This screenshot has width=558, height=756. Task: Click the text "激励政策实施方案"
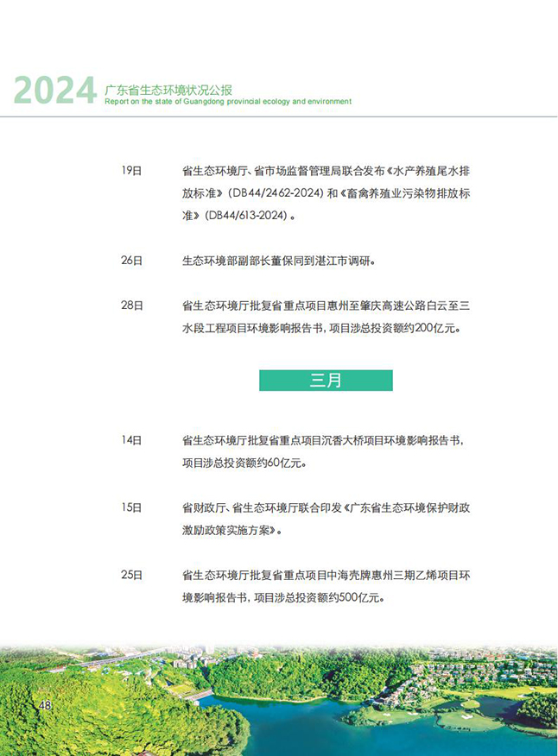(x=228, y=530)
